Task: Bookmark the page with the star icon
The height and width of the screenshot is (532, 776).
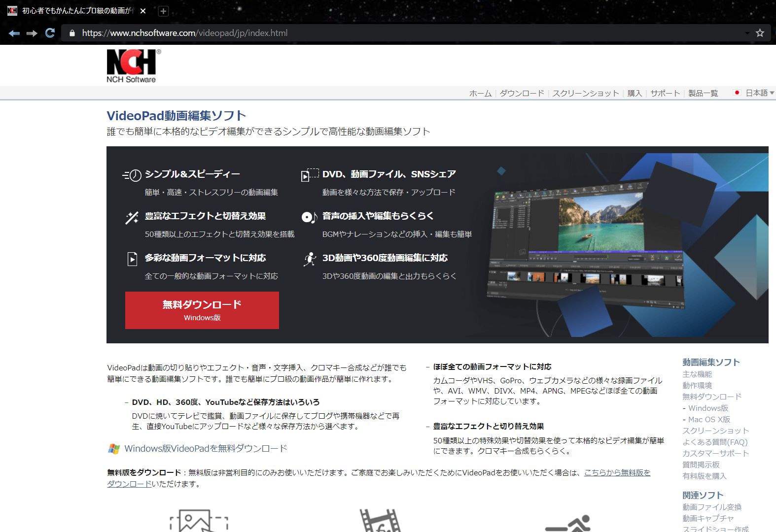Action: pos(760,33)
